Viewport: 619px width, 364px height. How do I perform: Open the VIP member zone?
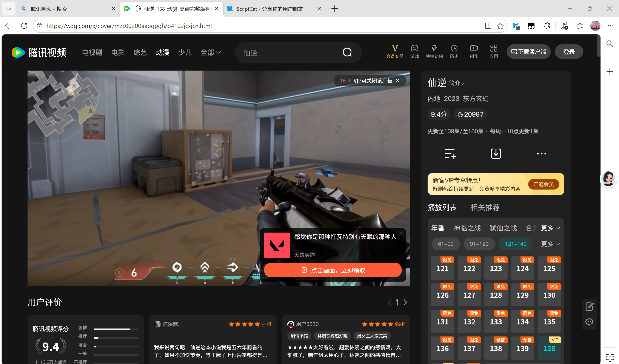394,52
